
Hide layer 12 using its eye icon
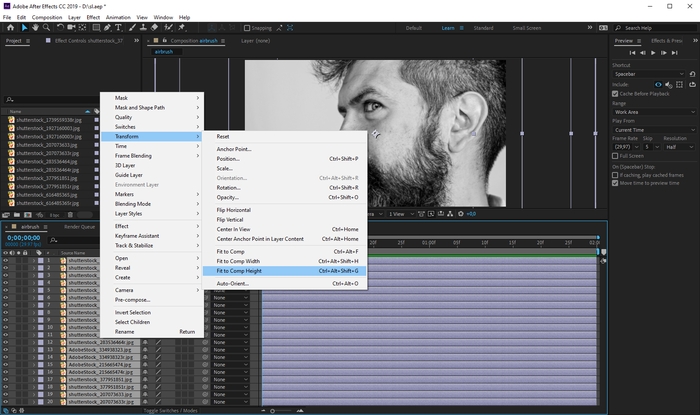[x=5, y=342]
